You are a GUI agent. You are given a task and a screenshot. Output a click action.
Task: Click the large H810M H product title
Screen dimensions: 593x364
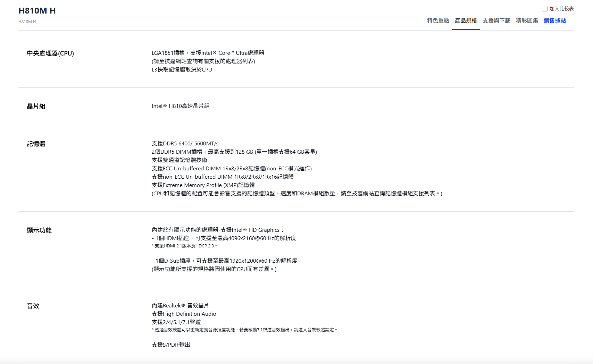37,11
